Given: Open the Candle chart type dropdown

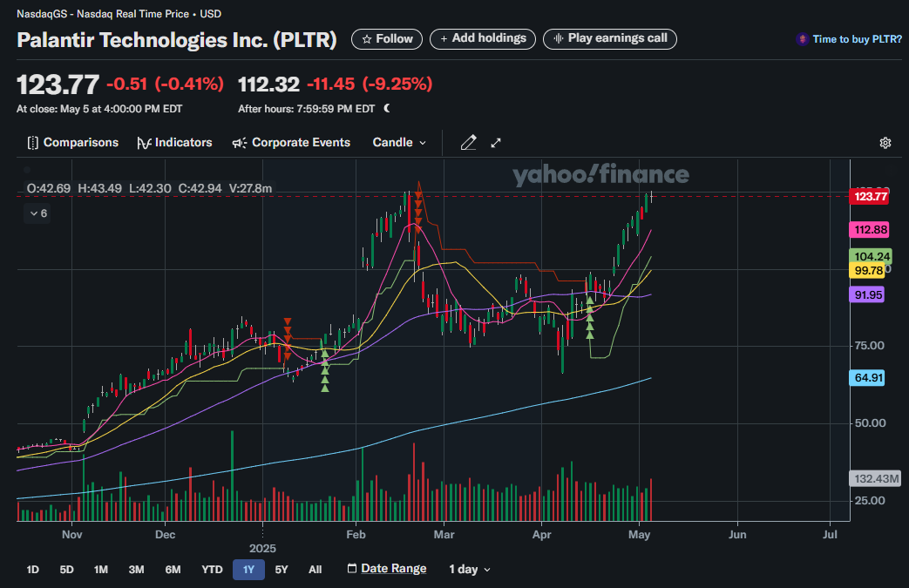Looking at the screenshot, I should pos(399,143).
